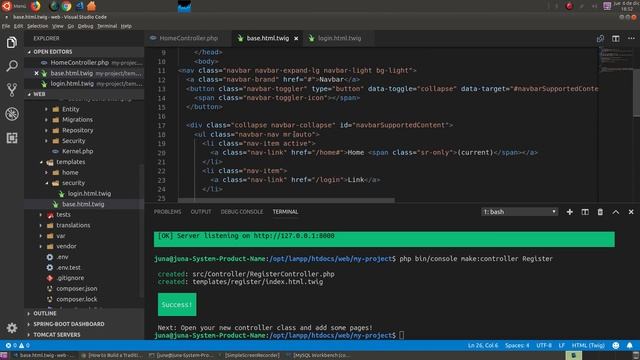
Task: Kill terminal with trash icon
Action: tap(600, 212)
